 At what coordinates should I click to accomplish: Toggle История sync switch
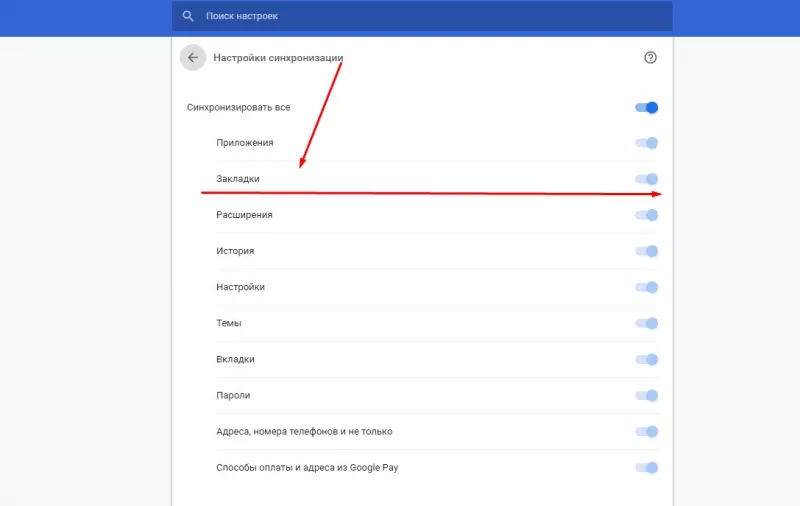[x=647, y=251]
